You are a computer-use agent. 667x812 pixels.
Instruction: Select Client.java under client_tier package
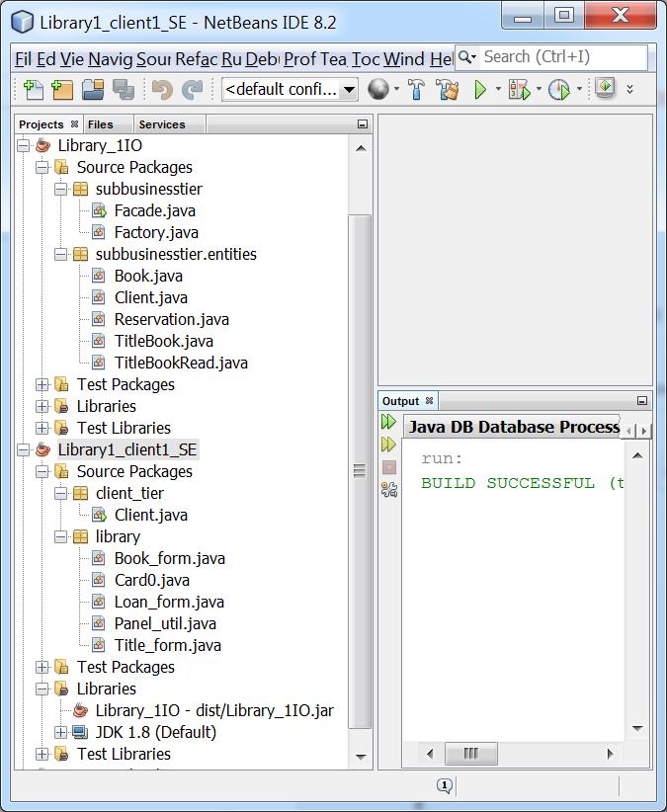[x=151, y=516]
